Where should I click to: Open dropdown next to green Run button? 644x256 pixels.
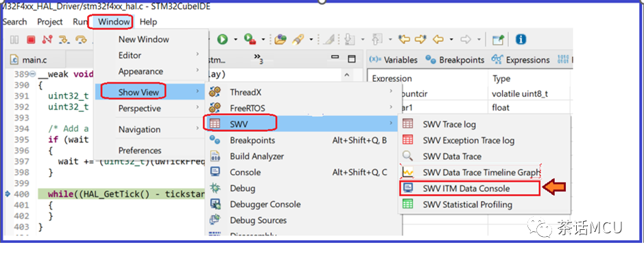pos(235,40)
